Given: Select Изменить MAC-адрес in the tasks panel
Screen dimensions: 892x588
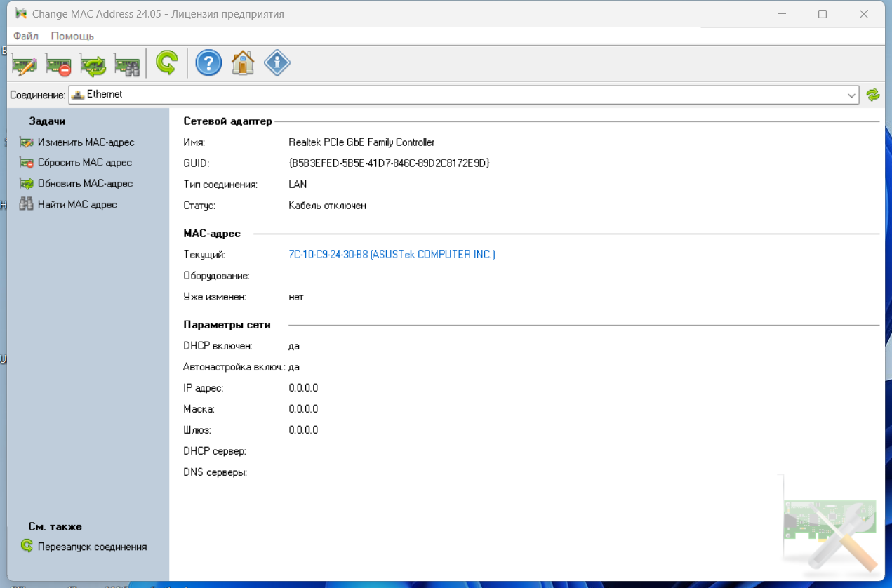Looking at the screenshot, I should pyautogui.click(x=86, y=142).
